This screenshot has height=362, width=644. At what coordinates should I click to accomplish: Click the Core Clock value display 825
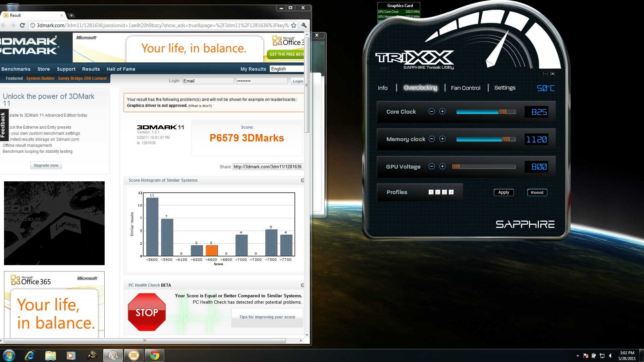(x=536, y=112)
